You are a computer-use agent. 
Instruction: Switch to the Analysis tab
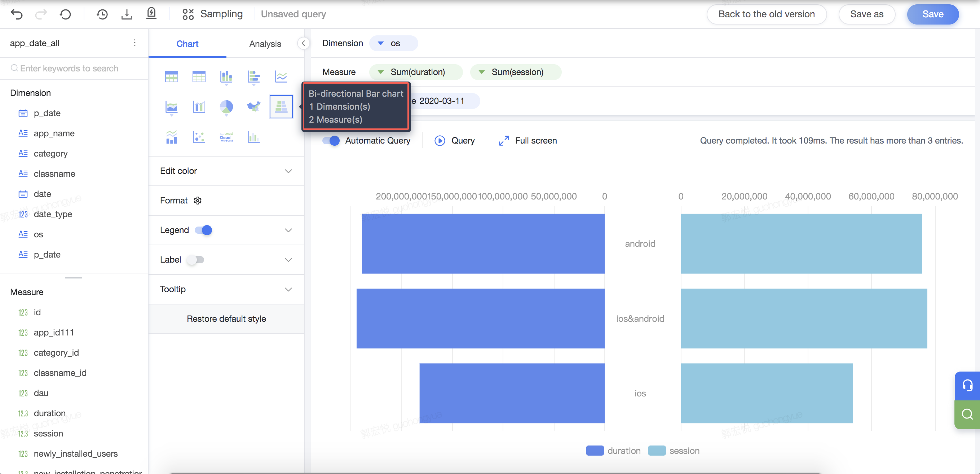265,43
